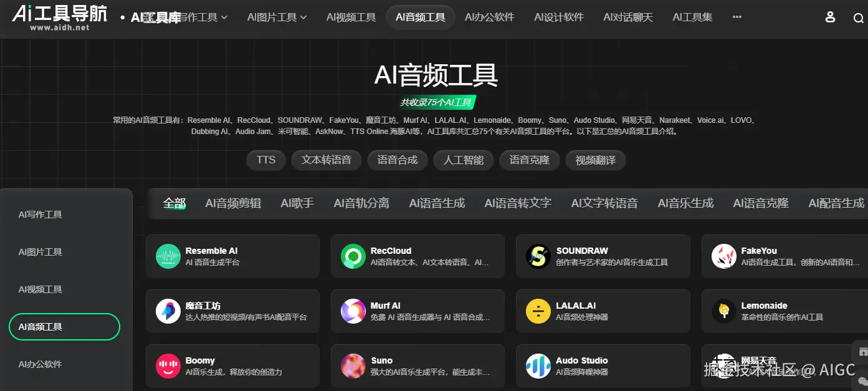Open the Audo Studio card title
The height and width of the screenshot is (391, 868).
582,360
